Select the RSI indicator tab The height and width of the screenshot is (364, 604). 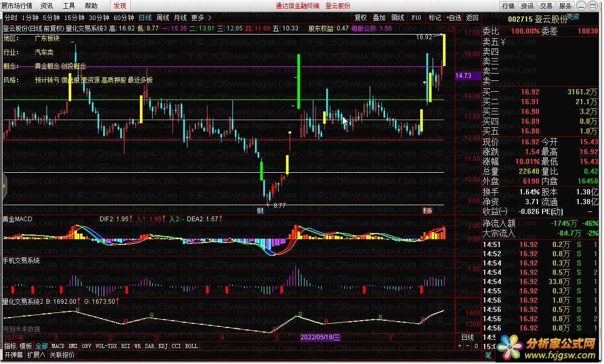coord(126,346)
